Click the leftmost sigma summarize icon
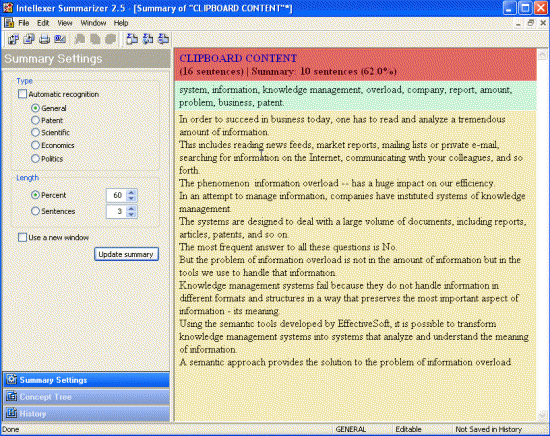The height and width of the screenshot is (436, 550). (x=132, y=39)
